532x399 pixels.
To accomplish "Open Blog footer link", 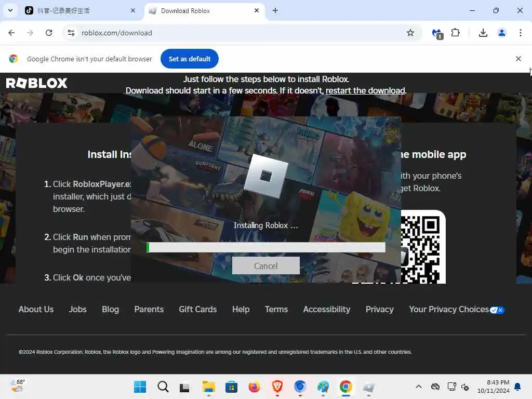I will coord(111,310).
